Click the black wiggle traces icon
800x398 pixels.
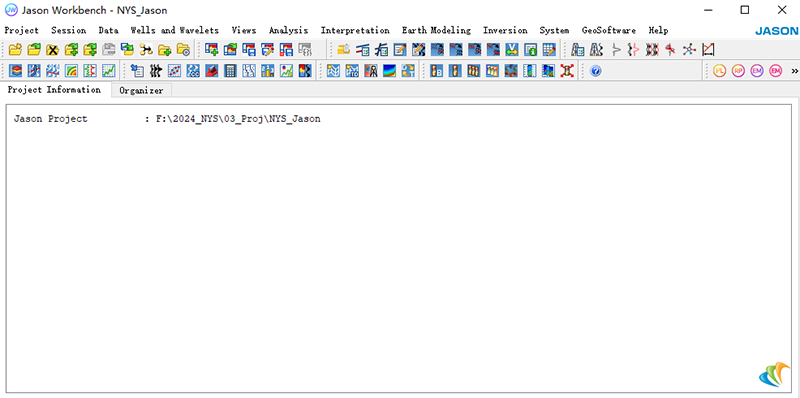(156, 70)
